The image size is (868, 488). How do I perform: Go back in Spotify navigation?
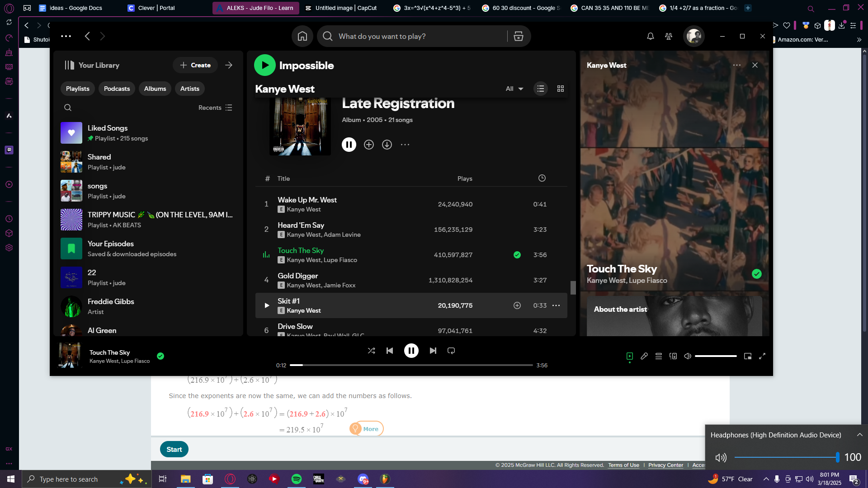click(87, 36)
